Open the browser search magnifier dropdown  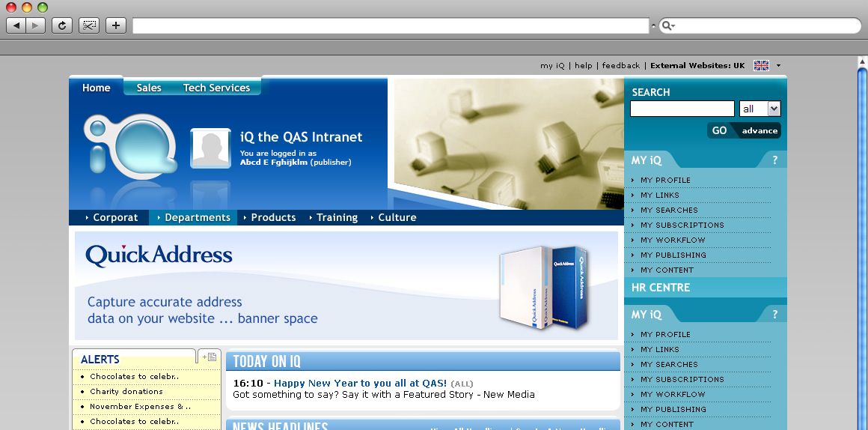pyautogui.click(x=668, y=26)
